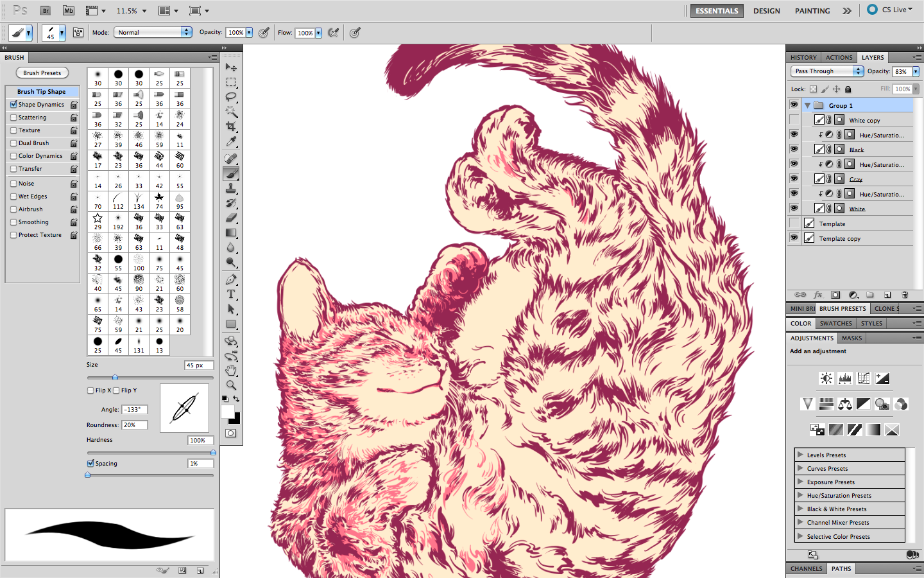
Task: Click the Curves adjustment icon
Action: 864,378
